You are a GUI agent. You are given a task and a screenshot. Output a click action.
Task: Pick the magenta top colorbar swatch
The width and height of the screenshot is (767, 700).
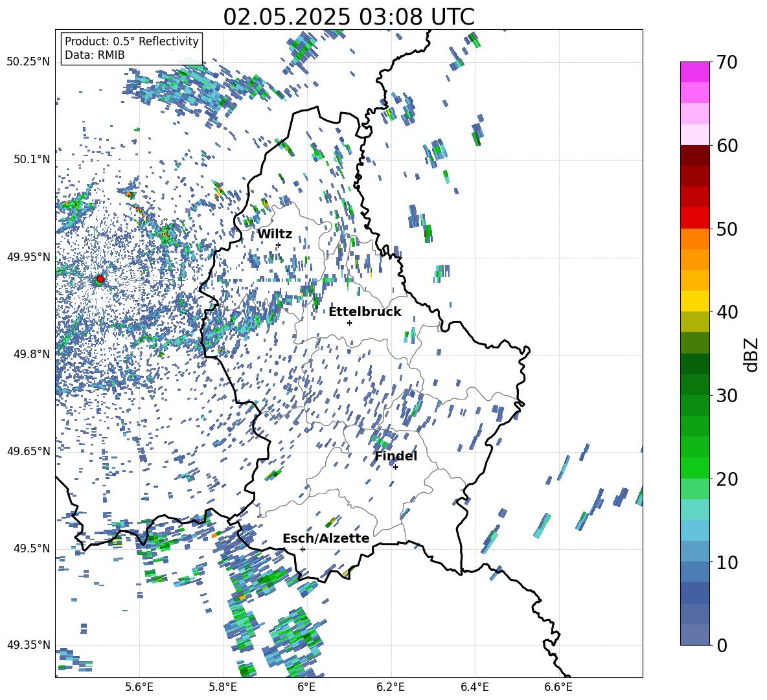click(694, 73)
